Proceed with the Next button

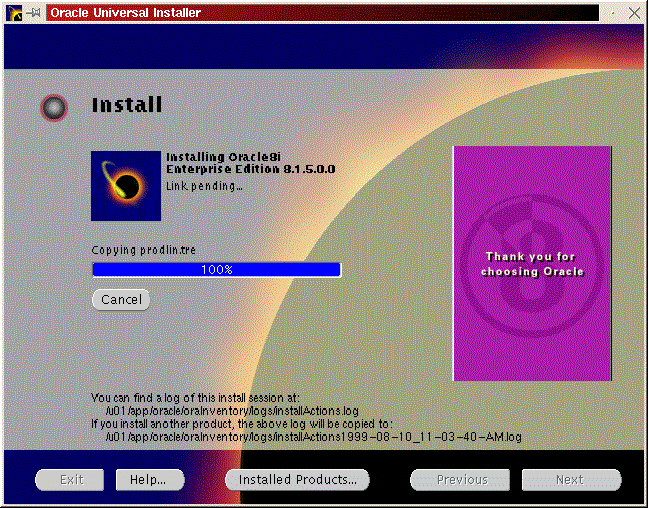click(570, 480)
